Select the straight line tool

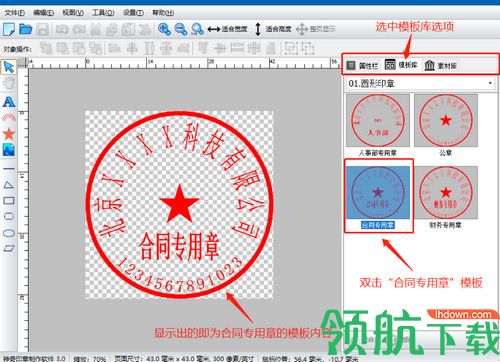[x=9, y=169]
